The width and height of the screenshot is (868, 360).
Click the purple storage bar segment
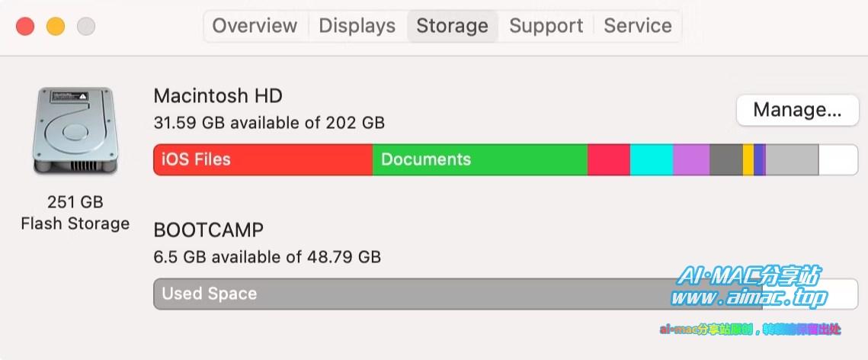click(x=691, y=159)
